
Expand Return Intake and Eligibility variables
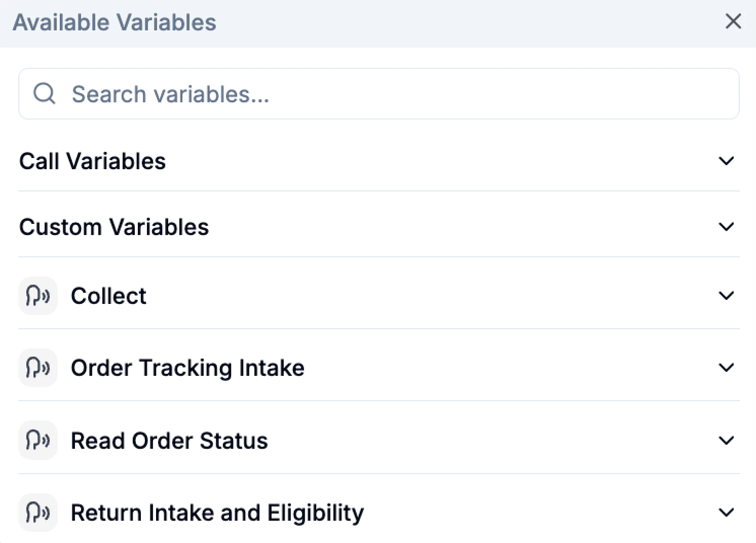click(727, 512)
